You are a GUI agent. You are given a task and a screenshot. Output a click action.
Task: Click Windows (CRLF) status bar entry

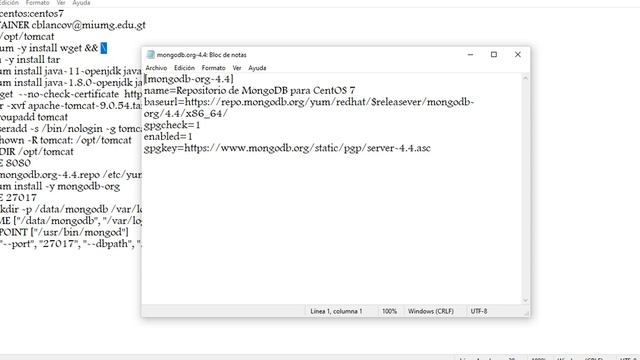tap(431, 311)
